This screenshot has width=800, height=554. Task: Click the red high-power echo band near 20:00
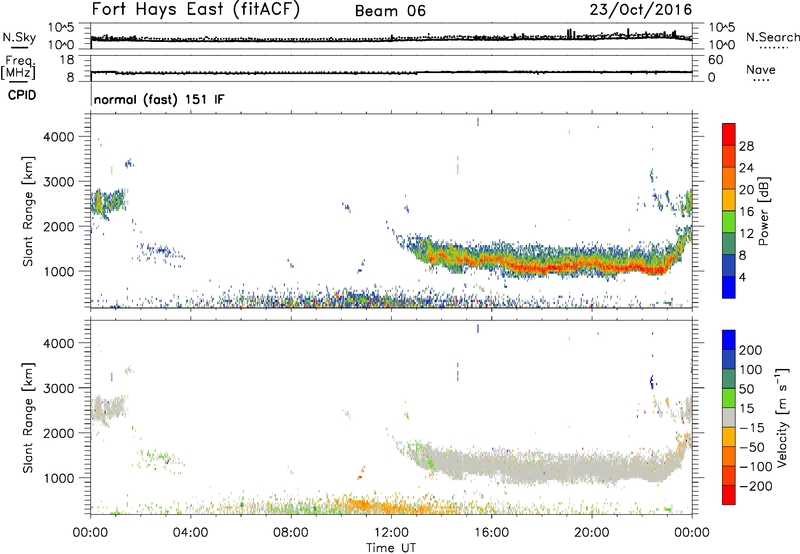click(592, 265)
